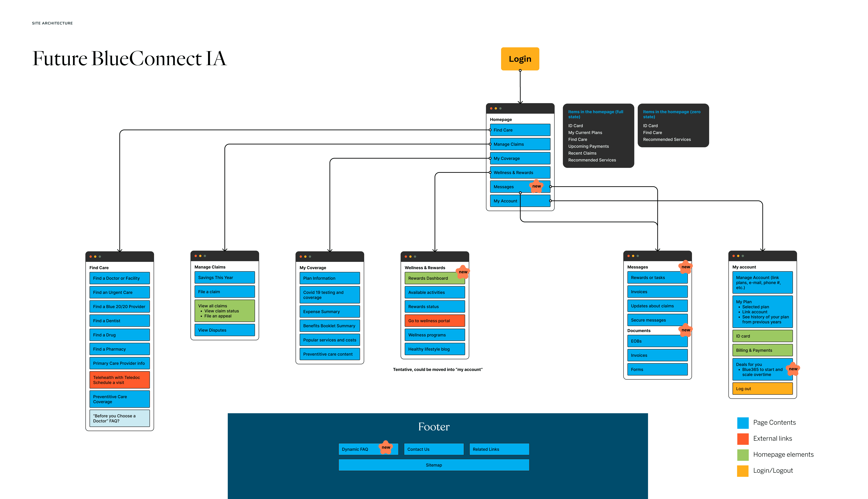Click the 'new' badge on Dynamic FAQ

click(386, 447)
